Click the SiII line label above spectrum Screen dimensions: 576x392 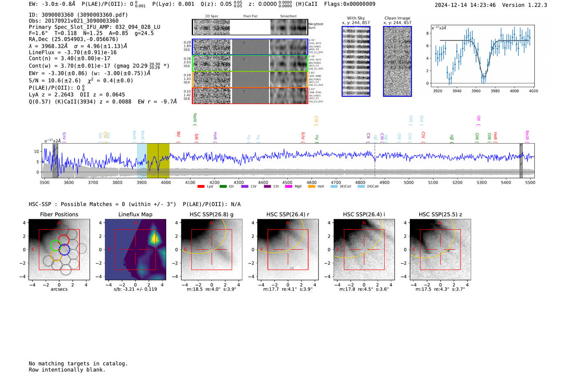click(196, 138)
